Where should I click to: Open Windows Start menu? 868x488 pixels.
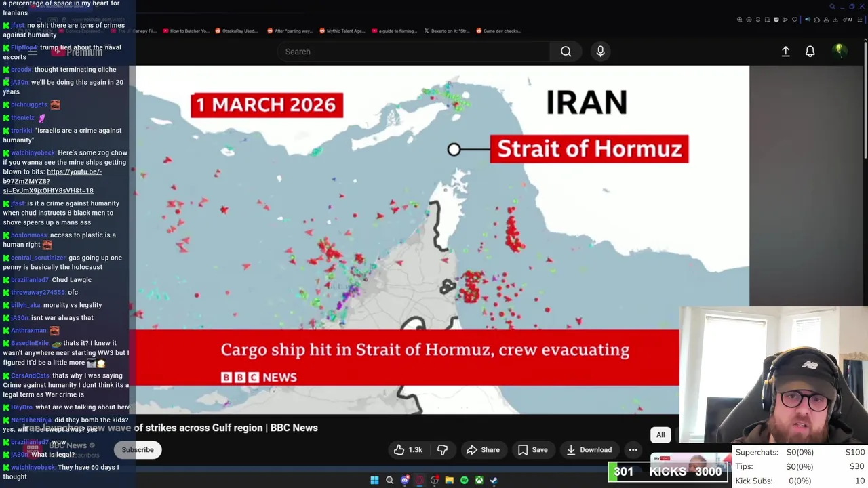tap(374, 480)
